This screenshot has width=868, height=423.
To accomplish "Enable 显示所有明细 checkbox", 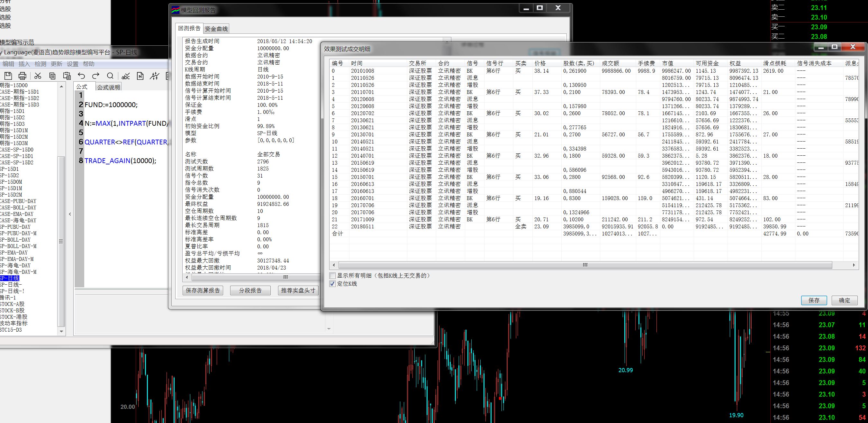I will click(333, 276).
